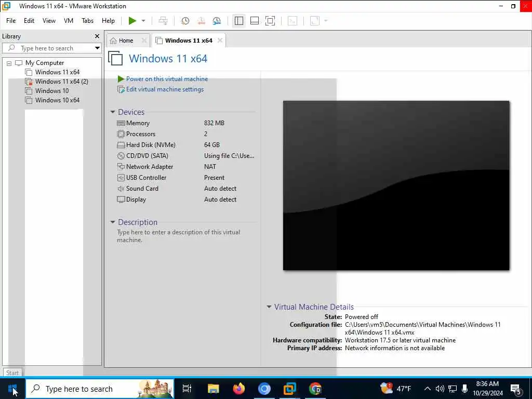Click the USB Controller device row
Image resolution: width=532 pixels, height=399 pixels.
tap(185, 178)
